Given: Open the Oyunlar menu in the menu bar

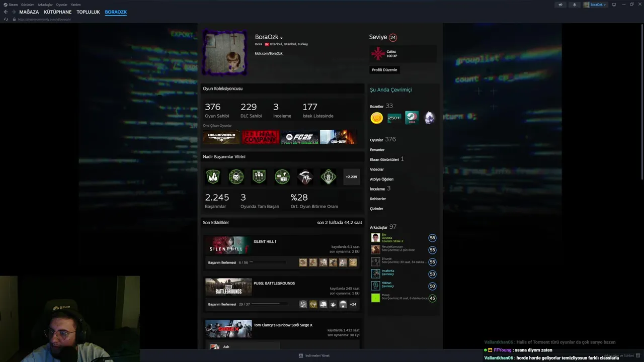Looking at the screenshot, I should point(62,5).
